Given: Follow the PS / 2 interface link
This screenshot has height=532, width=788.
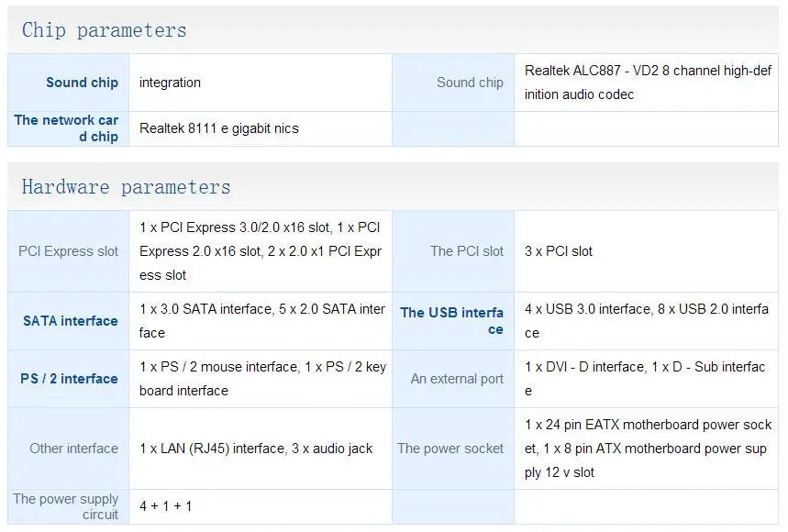Looking at the screenshot, I should [70, 379].
